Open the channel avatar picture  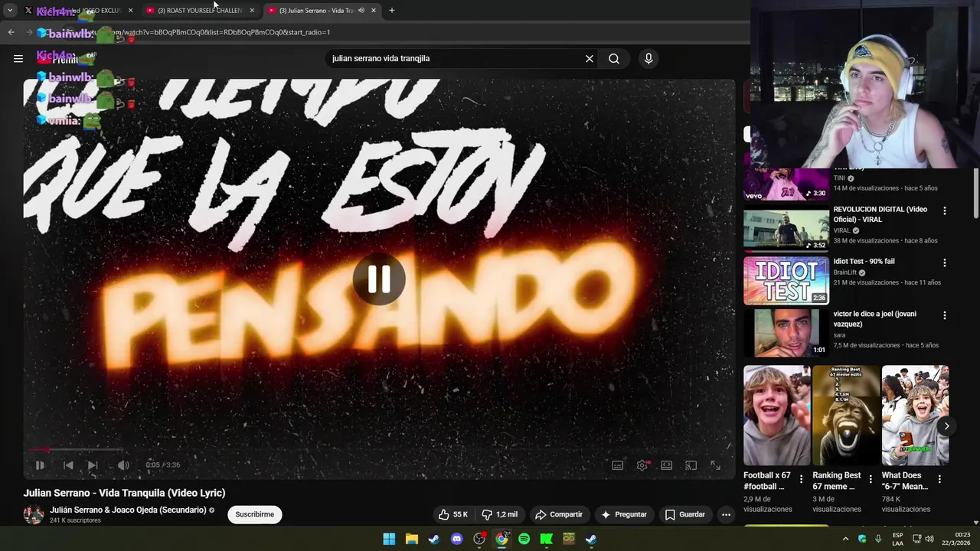click(x=34, y=514)
